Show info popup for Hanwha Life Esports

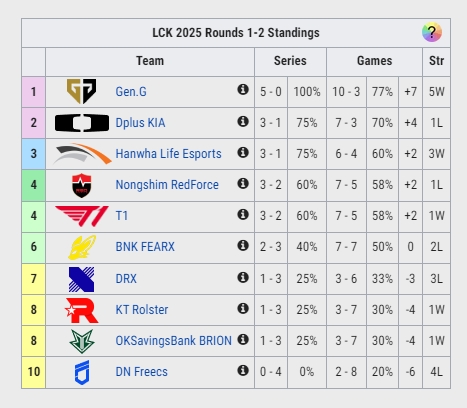tap(243, 152)
